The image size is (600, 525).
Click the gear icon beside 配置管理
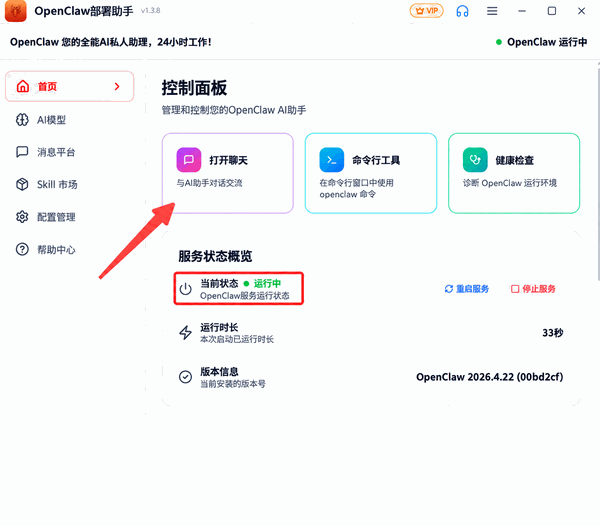click(x=22, y=217)
